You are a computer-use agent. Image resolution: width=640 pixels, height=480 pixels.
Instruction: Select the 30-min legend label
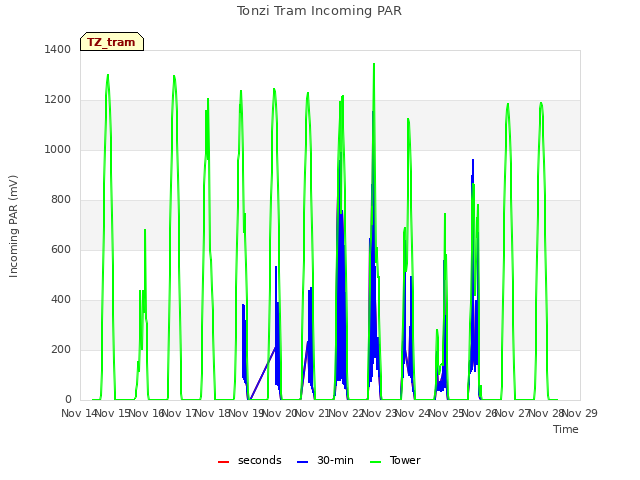pyautogui.click(x=335, y=460)
